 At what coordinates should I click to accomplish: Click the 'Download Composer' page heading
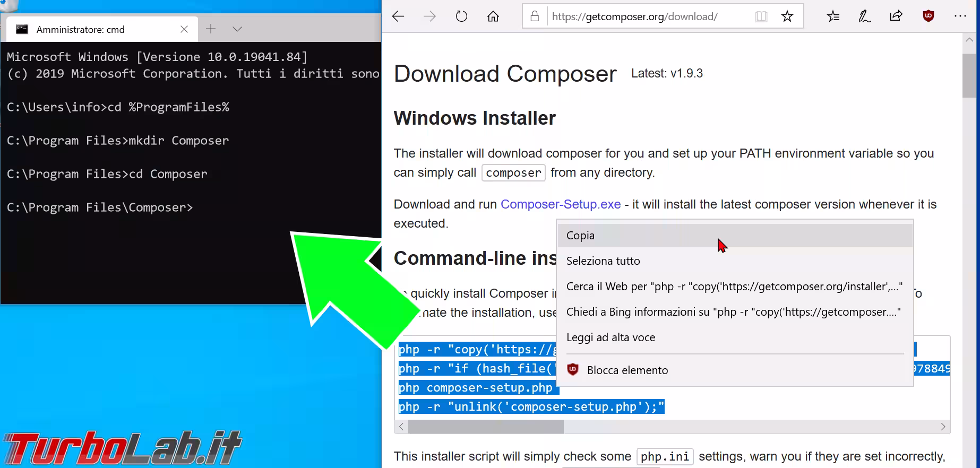505,74
